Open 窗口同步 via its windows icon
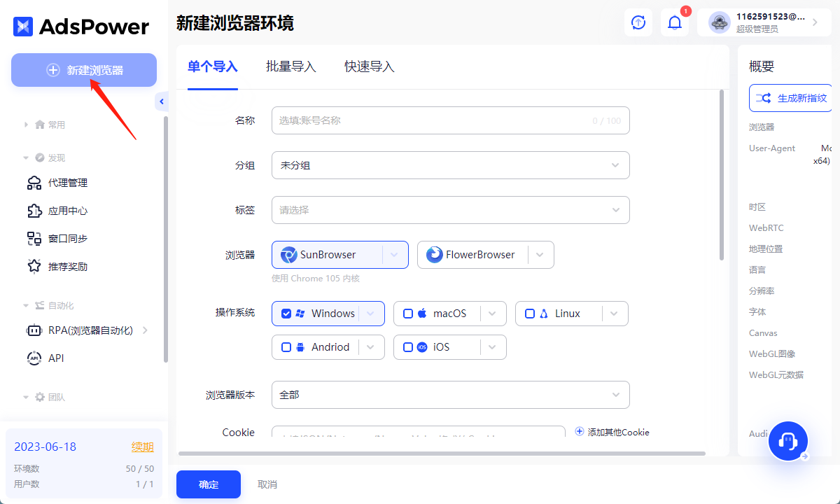 [x=34, y=239]
